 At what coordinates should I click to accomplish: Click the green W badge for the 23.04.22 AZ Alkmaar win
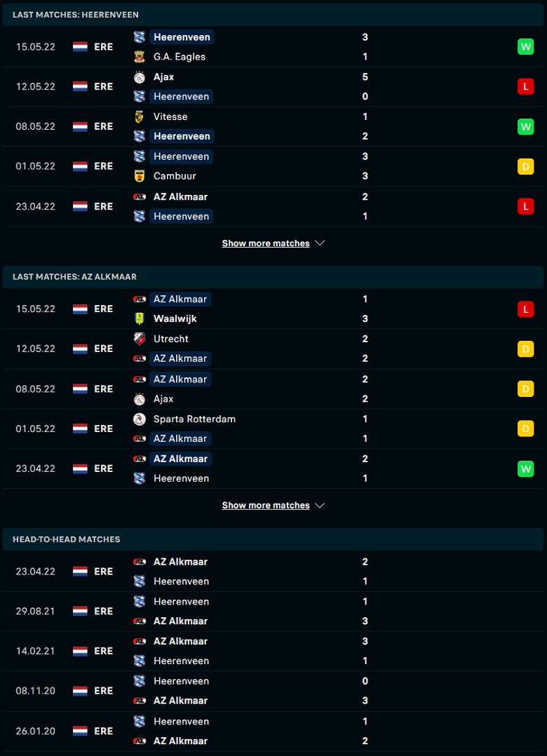[x=526, y=468]
